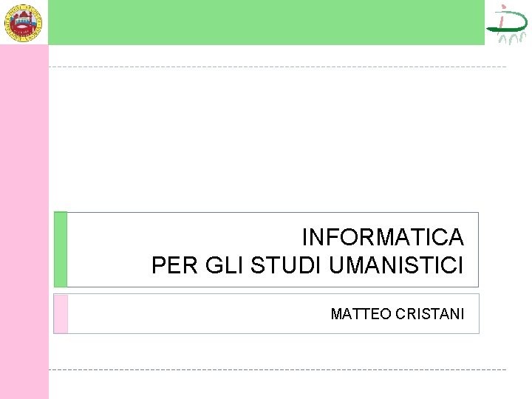
Task: Click the green header banner
Action: click(266, 22)
